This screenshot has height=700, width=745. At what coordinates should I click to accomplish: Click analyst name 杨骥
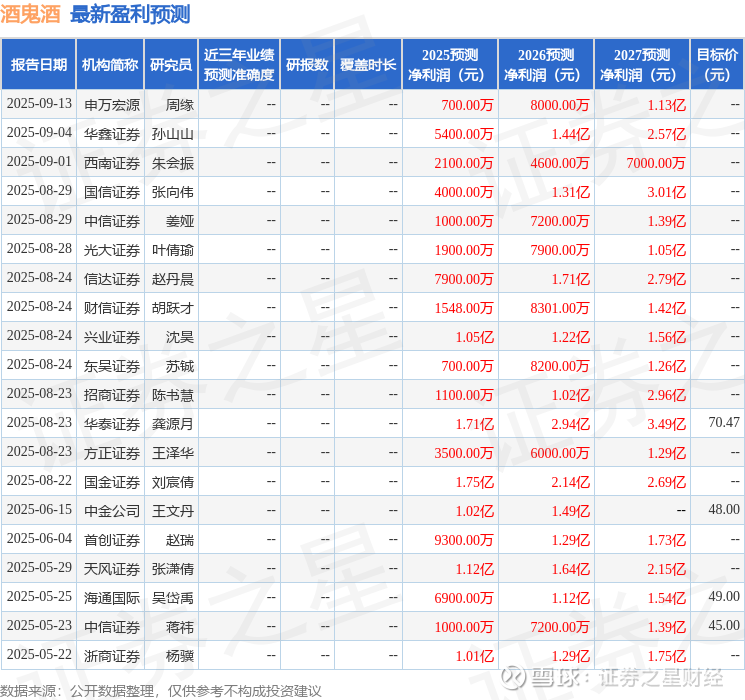180,656
